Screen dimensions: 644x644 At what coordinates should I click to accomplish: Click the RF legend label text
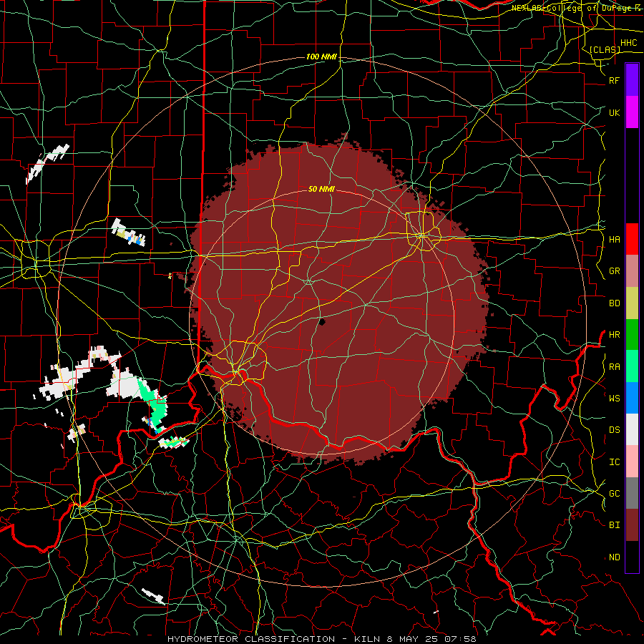click(x=614, y=80)
